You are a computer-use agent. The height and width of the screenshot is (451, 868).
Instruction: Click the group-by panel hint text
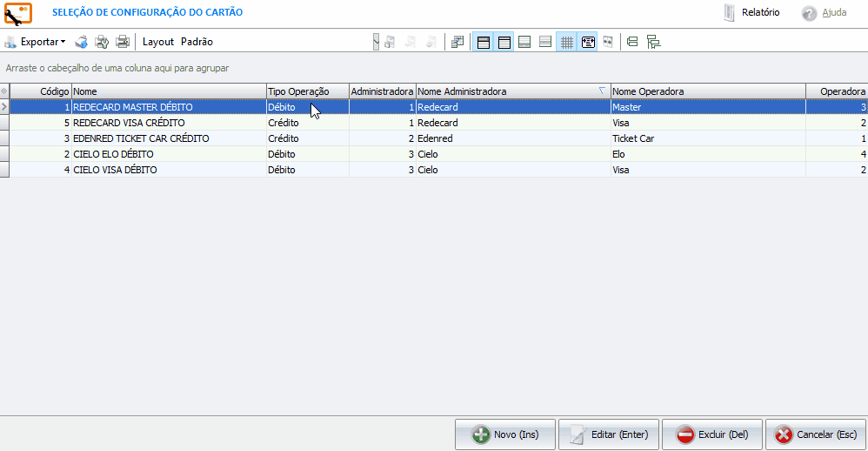(117, 68)
